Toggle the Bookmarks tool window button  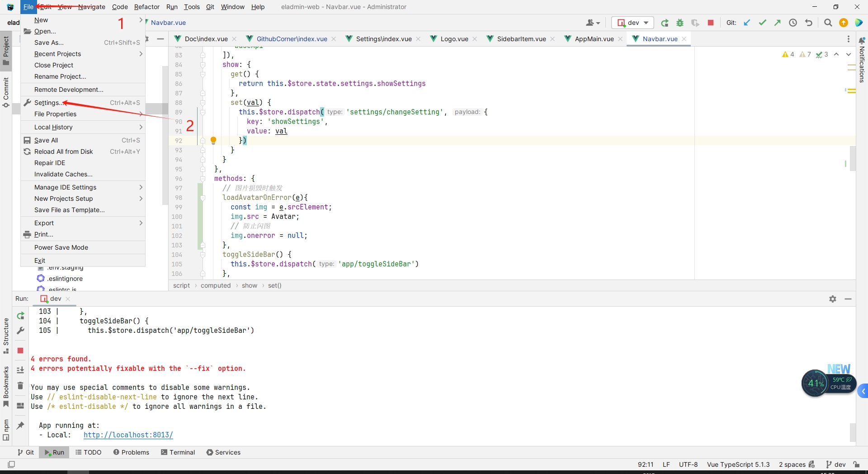click(6, 386)
